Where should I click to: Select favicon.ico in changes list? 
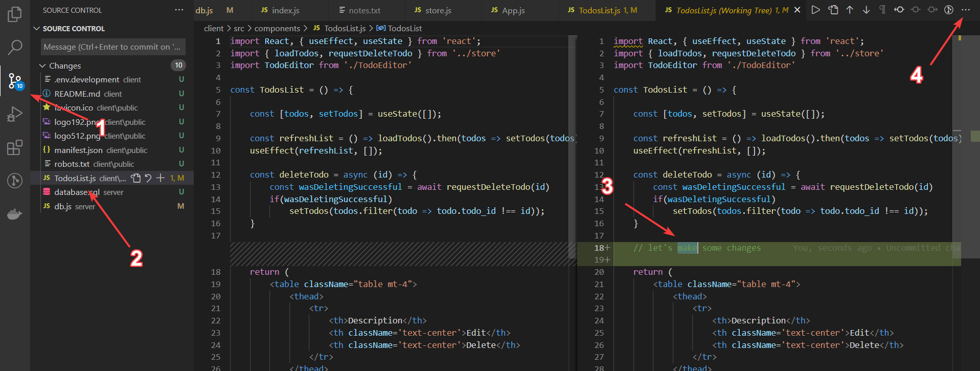click(112, 107)
